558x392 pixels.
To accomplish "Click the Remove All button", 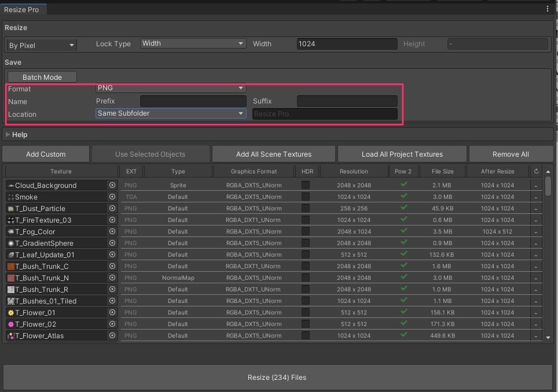I will [x=511, y=154].
